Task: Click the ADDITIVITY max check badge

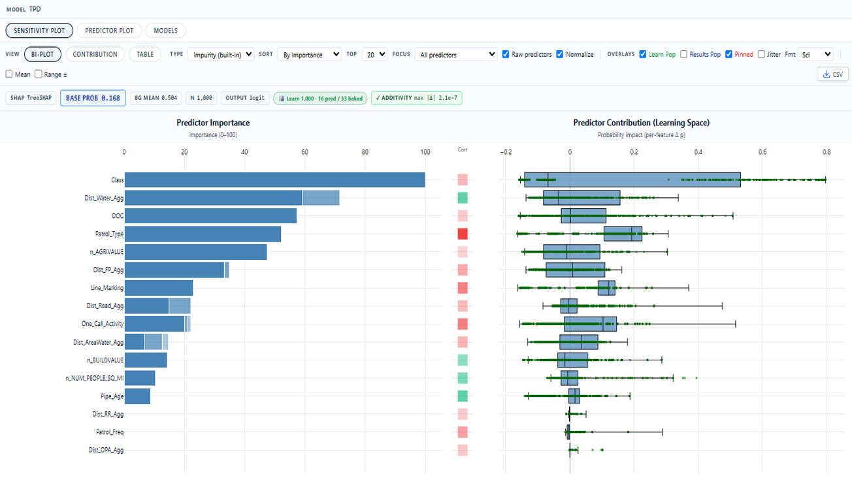Action: [x=416, y=98]
